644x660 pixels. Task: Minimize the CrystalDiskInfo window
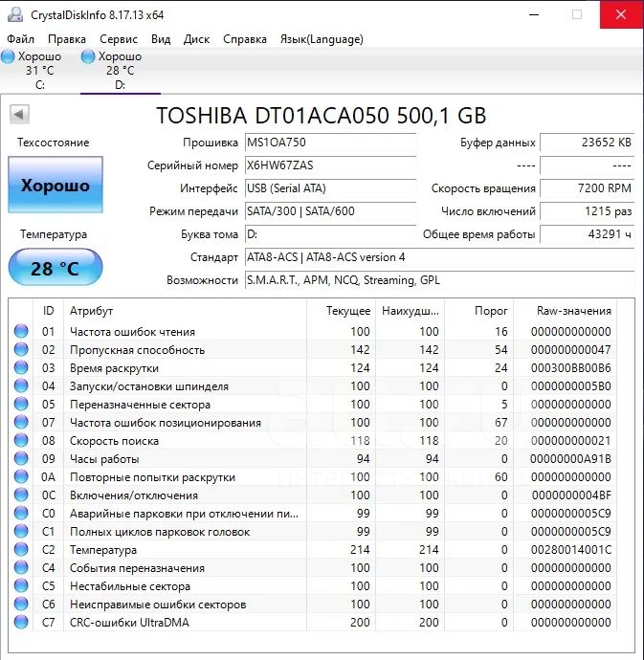click(x=534, y=14)
